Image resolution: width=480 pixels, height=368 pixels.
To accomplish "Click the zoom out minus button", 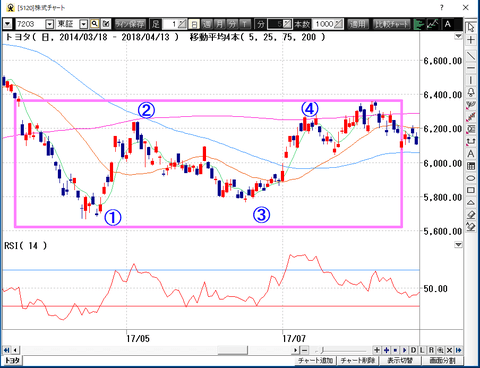I will tap(304, 350).
